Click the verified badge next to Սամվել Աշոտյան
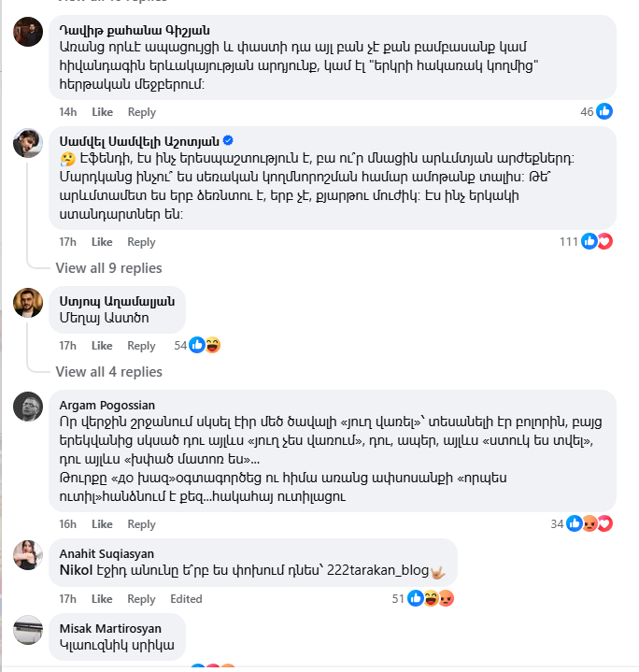 coord(228,141)
